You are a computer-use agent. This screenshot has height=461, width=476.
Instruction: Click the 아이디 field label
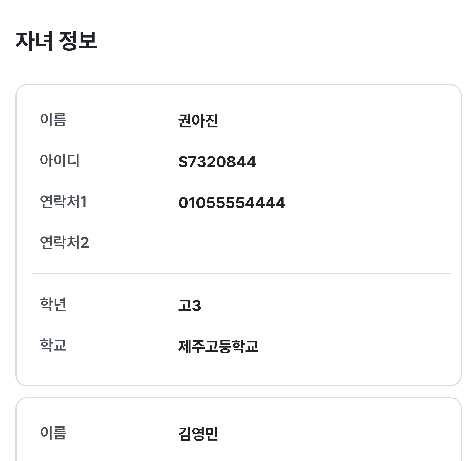pyautogui.click(x=59, y=161)
